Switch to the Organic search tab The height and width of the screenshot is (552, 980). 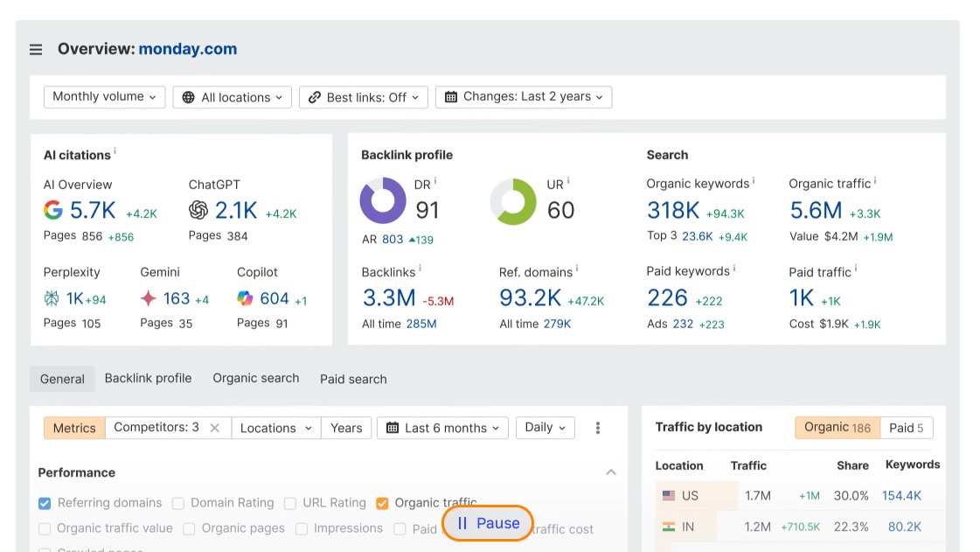click(x=255, y=378)
